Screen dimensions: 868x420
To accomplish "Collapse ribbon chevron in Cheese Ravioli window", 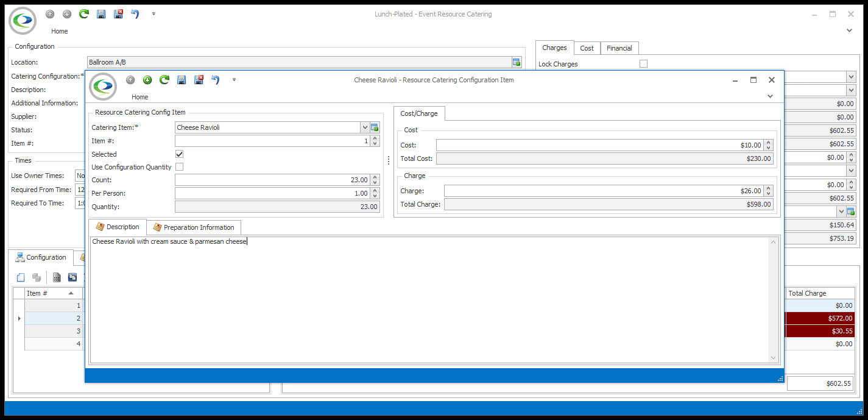I will tap(770, 96).
